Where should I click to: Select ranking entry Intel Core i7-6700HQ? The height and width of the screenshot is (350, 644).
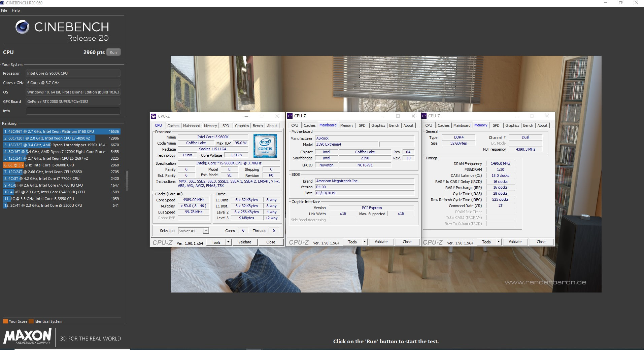62,185
